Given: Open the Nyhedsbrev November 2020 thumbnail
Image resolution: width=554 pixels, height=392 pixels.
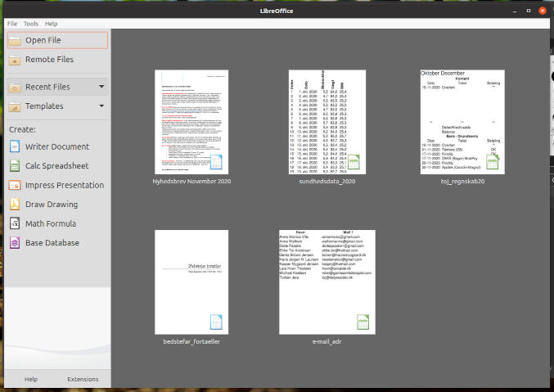Looking at the screenshot, I should click(x=191, y=122).
